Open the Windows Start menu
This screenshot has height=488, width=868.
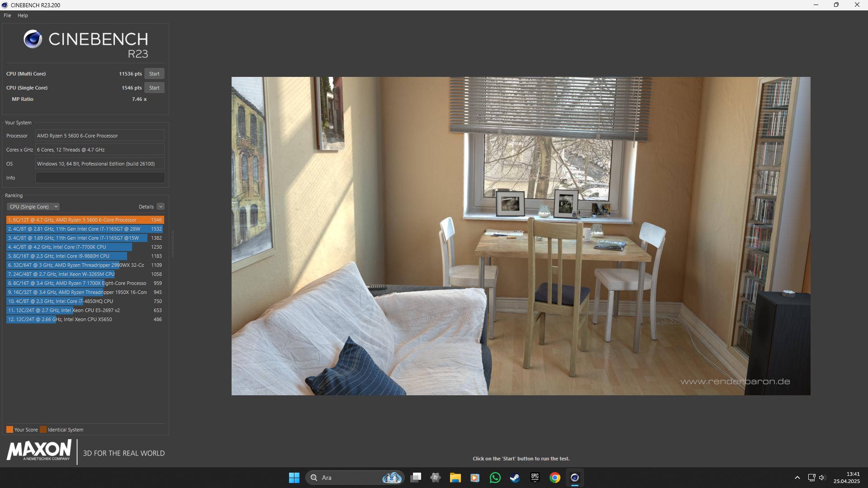click(294, 478)
